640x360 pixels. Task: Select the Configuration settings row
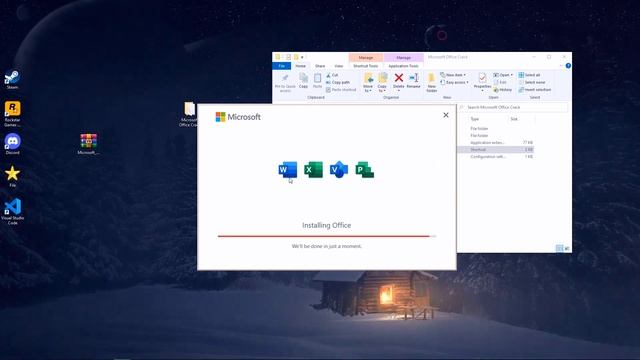496,157
